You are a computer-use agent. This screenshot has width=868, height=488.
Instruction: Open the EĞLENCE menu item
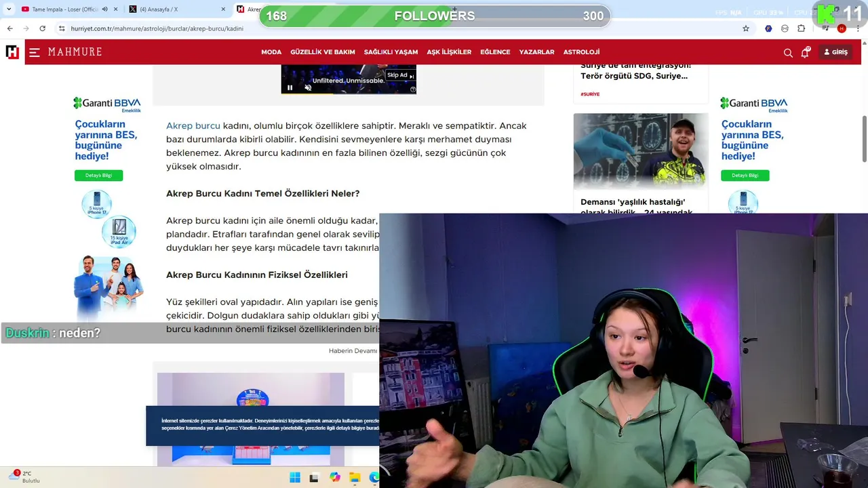(x=495, y=52)
